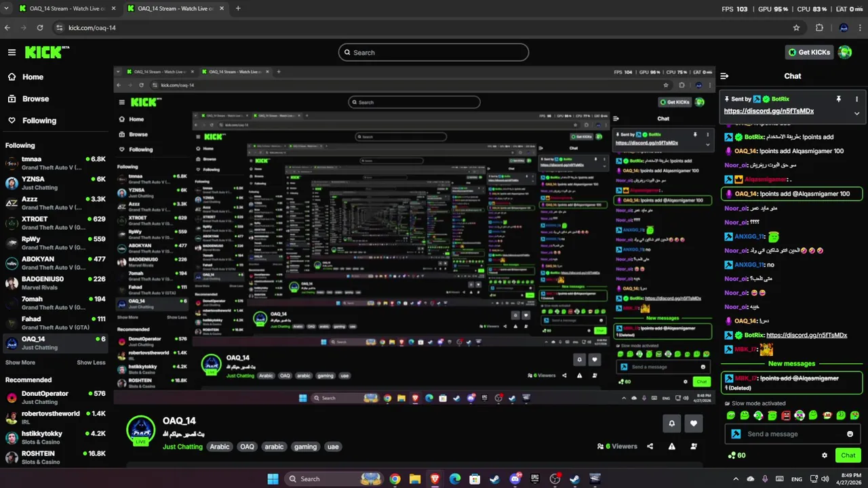Click the green Chat send button
The image size is (868, 488).
click(848, 455)
